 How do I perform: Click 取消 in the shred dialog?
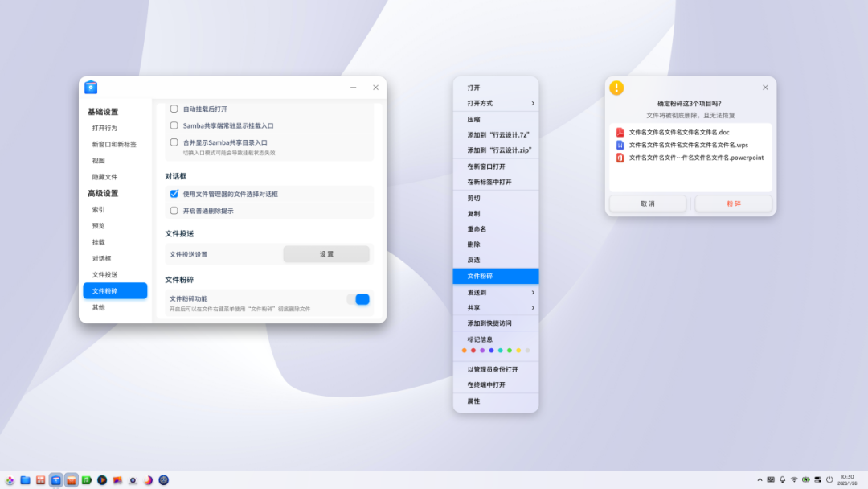click(x=648, y=203)
